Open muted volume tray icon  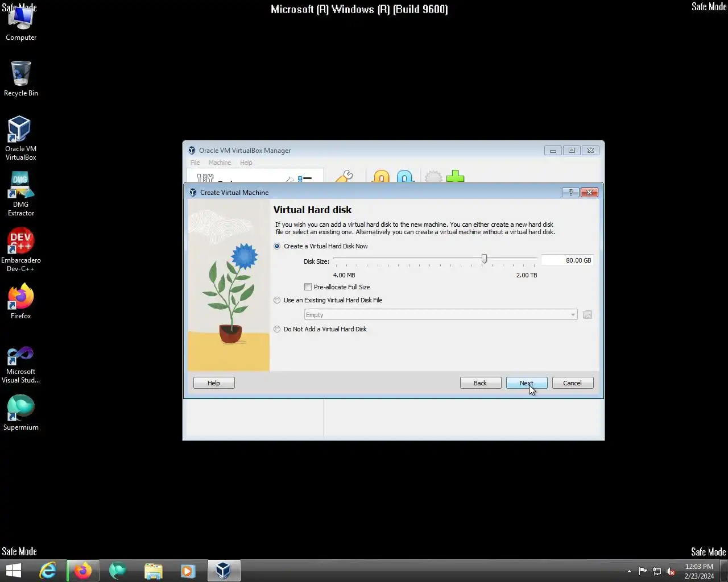point(671,571)
